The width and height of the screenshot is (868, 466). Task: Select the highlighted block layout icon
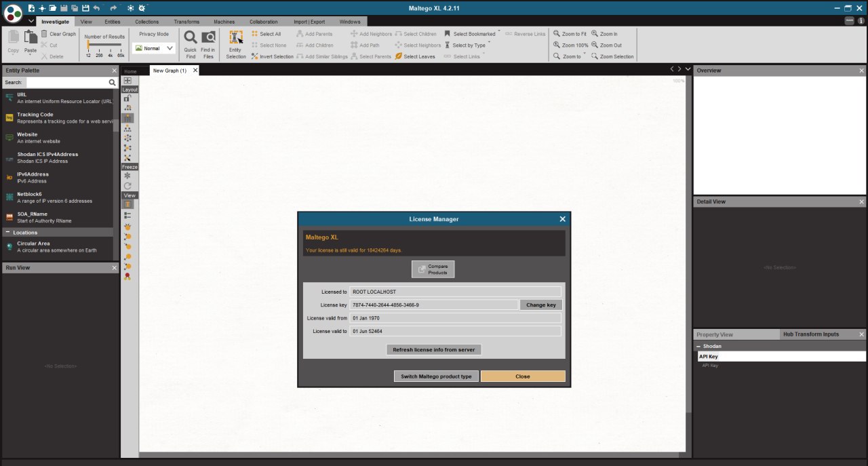pos(127,118)
